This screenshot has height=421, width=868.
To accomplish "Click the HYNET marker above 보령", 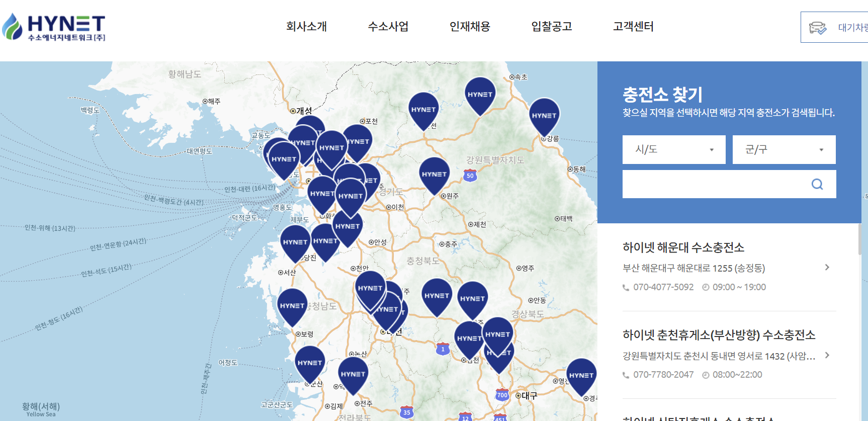I will [292, 307].
